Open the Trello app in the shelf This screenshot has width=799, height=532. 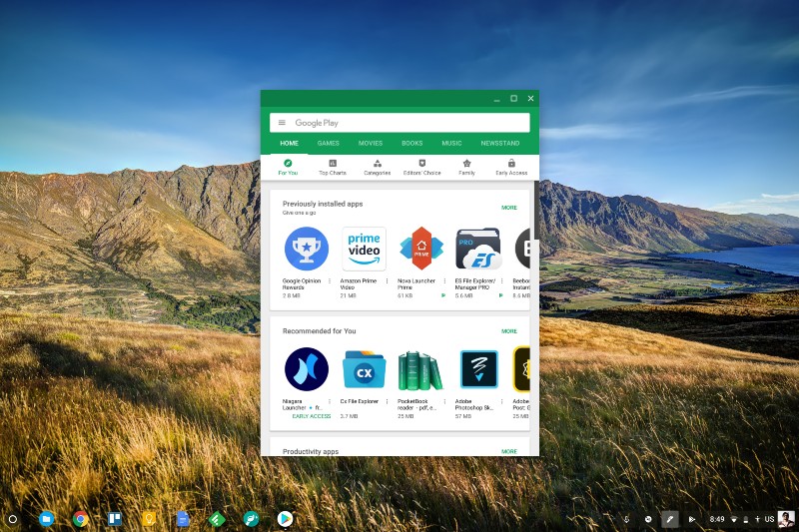click(115, 519)
